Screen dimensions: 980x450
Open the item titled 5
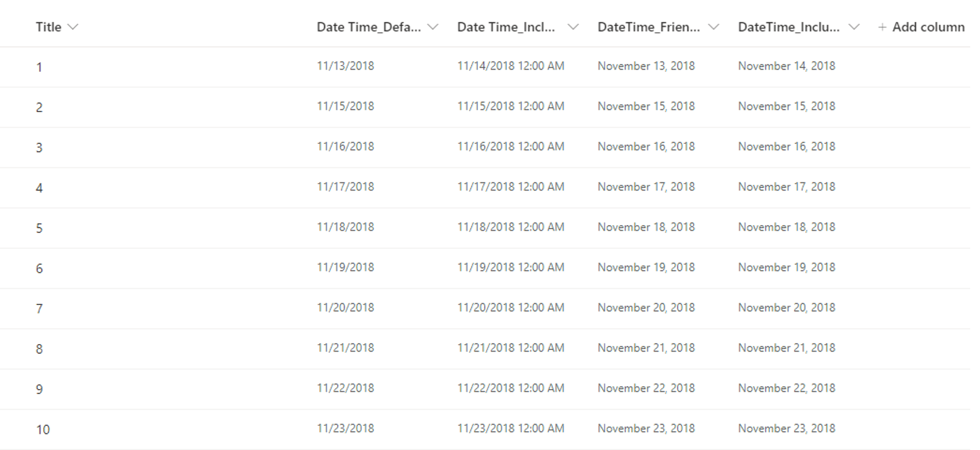[x=39, y=228]
